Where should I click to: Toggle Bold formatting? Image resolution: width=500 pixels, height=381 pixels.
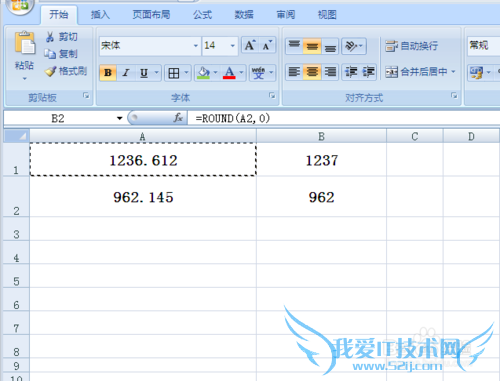pyautogui.click(x=108, y=73)
